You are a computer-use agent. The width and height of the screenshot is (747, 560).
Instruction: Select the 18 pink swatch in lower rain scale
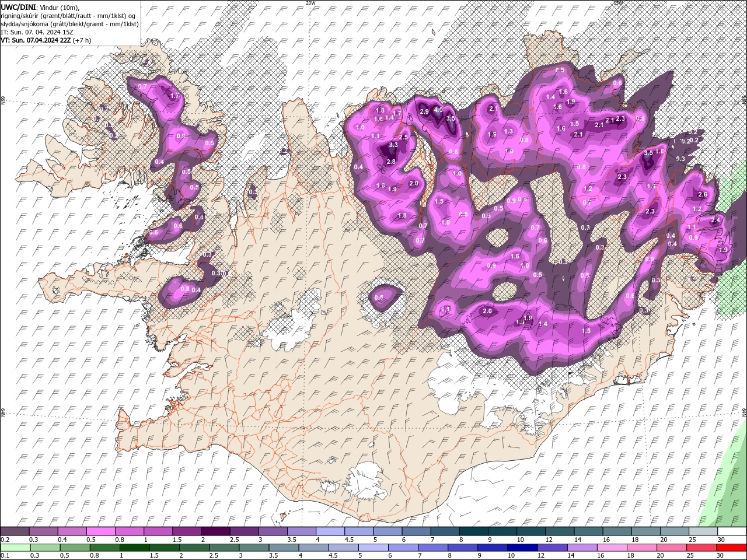click(x=641, y=548)
